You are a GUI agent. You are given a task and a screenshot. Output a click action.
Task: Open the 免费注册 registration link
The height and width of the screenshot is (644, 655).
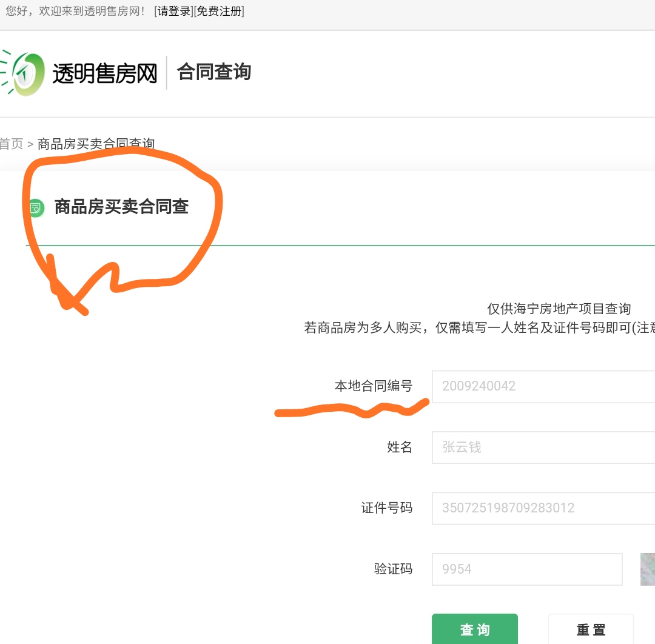218,12
